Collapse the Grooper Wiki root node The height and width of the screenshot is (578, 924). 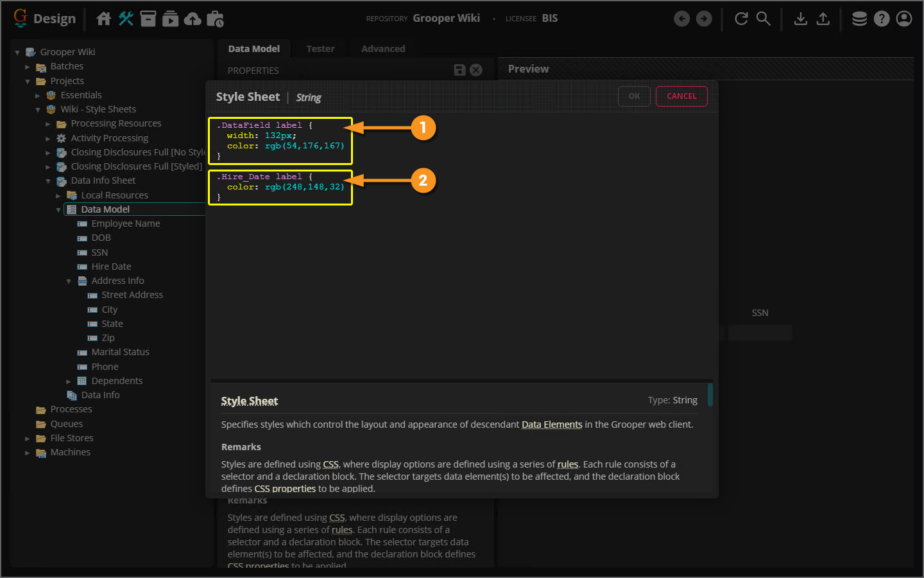pos(17,53)
